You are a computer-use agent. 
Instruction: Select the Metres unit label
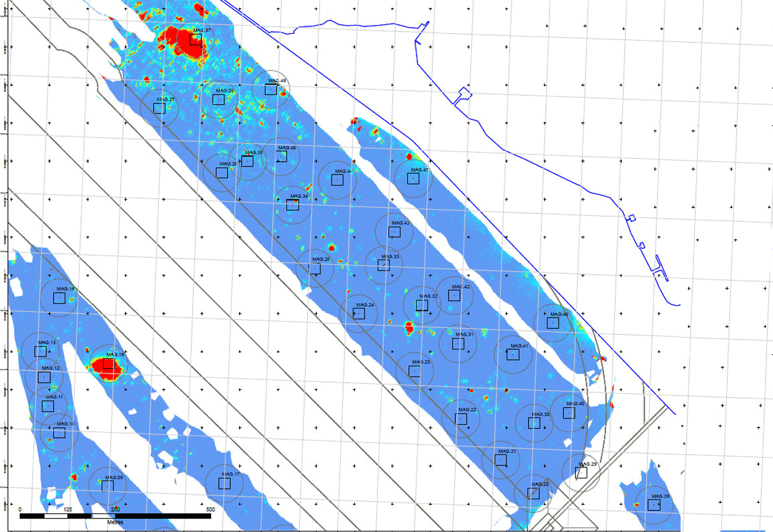(x=115, y=522)
